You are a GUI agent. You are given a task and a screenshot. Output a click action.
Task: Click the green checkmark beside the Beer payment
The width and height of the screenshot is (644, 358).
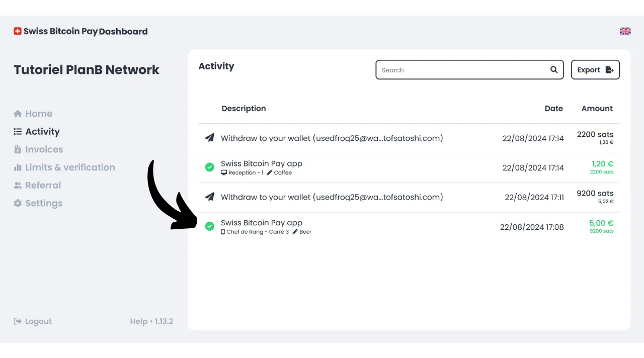pos(210,227)
